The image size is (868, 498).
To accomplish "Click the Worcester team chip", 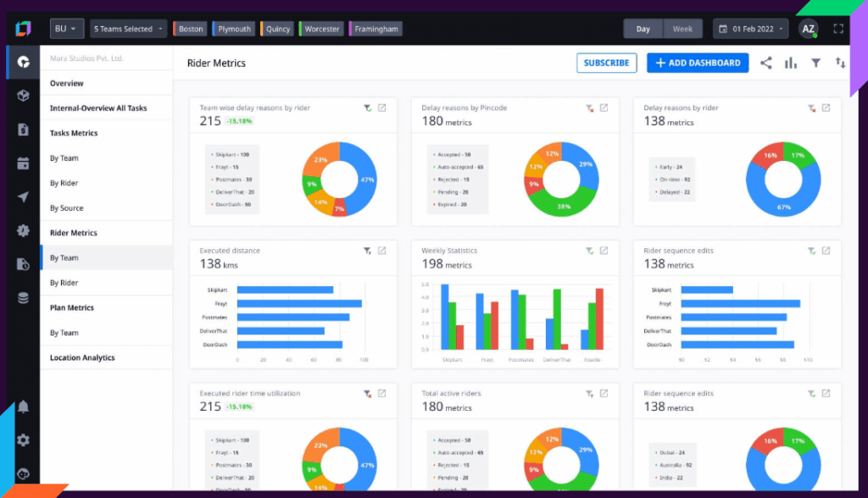I will pos(320,28).
